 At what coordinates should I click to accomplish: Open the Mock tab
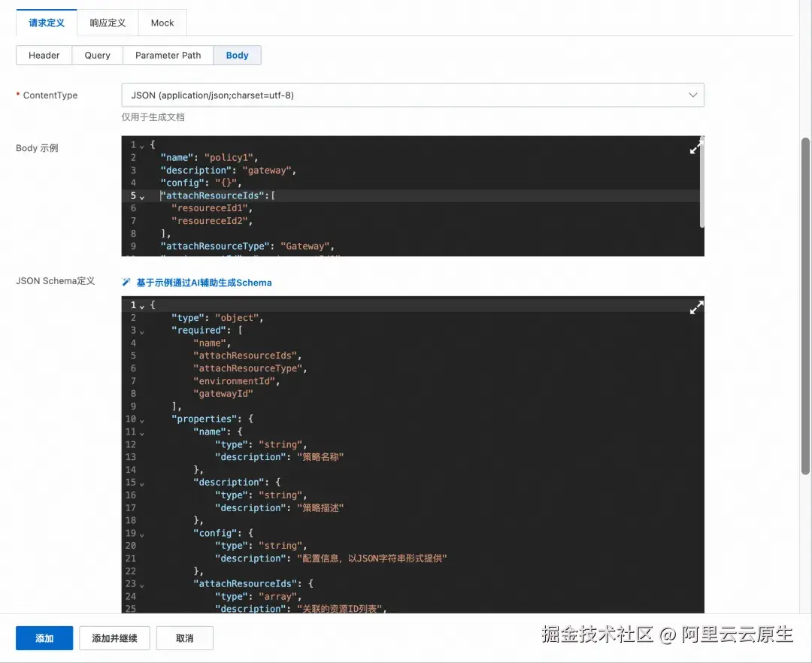pos(162,23)
